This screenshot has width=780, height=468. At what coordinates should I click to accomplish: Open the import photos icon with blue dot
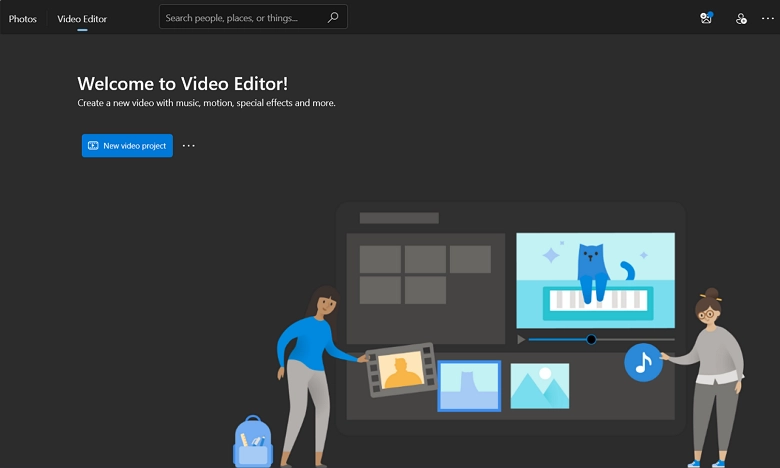706,18
